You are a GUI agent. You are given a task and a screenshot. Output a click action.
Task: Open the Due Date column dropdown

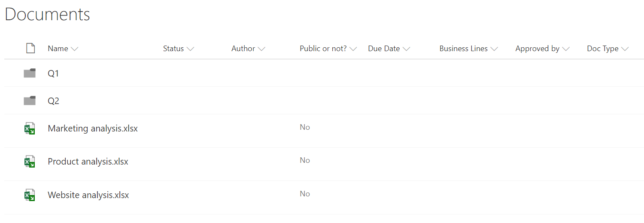(x=406, y=49)
